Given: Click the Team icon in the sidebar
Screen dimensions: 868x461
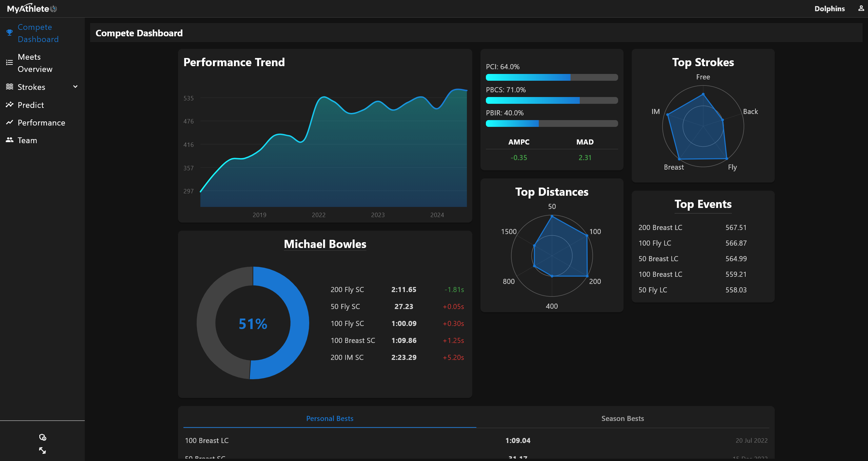Looking at the screenshot, I should pyautogui.click(x=9, y=140).
